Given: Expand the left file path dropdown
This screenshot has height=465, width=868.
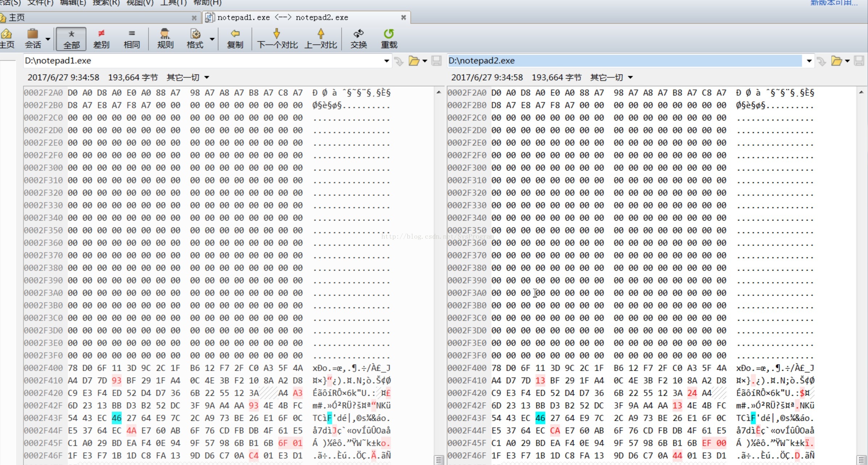Looking at the screenshot, I should 387,61.
